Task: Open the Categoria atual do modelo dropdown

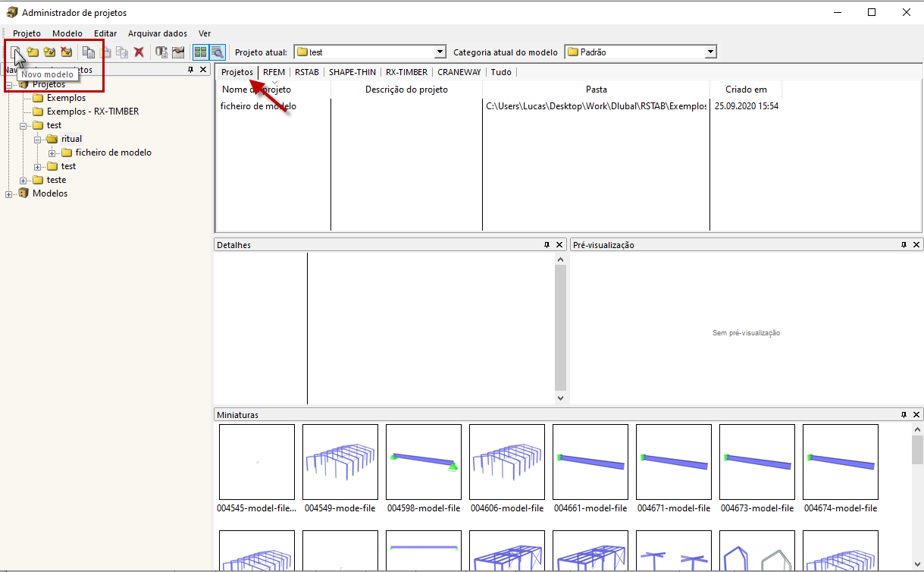Action: point(710,52)
